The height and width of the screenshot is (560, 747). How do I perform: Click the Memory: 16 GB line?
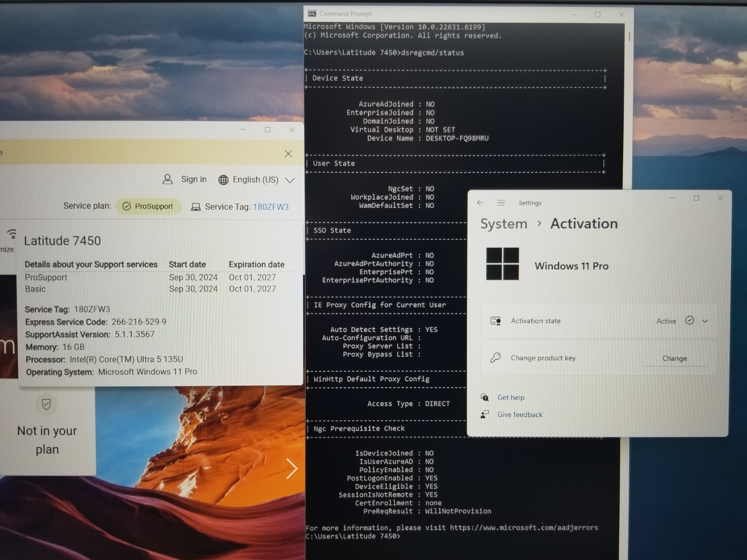55,347
